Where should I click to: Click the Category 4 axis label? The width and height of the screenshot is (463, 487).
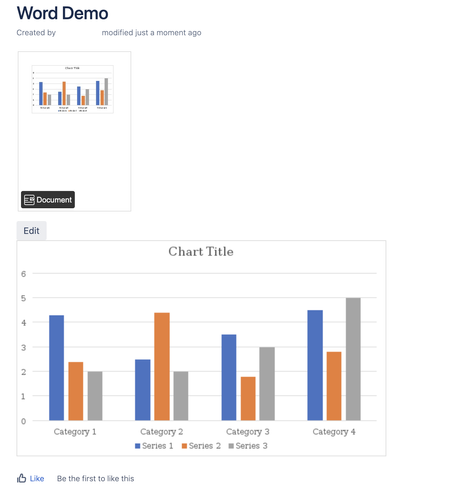[x=334, y=432]
